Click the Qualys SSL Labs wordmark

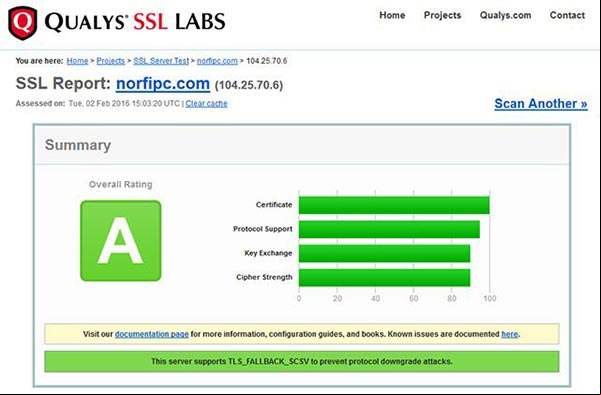tap(135, 21)
